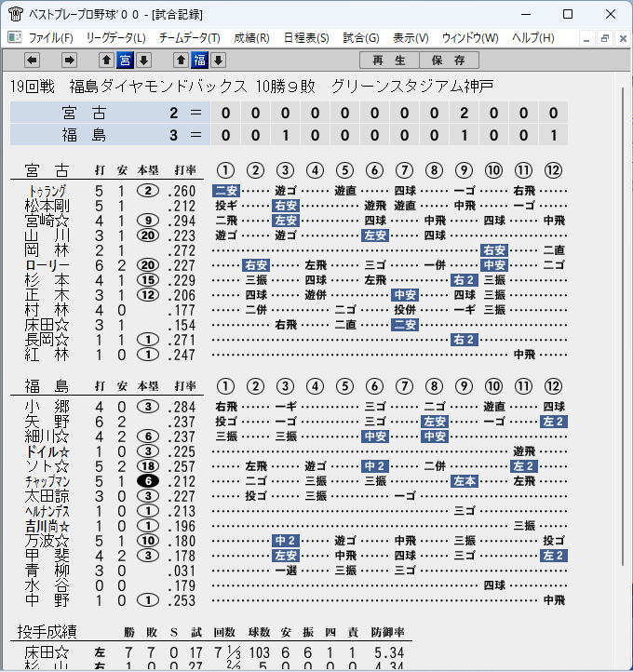Screen dimensions: 633x672
Task: Click the game header 福島ダイヤモンドバックス
Action: click(158, 87)
